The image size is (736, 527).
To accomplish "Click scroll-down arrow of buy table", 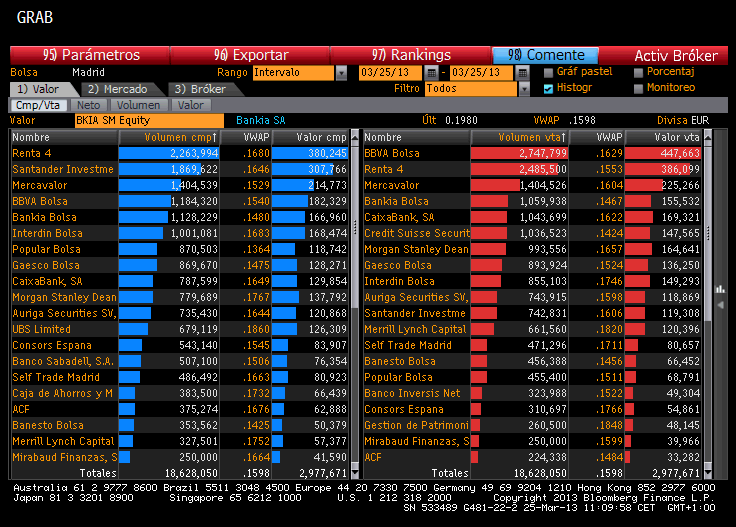I will pos(355,473).
